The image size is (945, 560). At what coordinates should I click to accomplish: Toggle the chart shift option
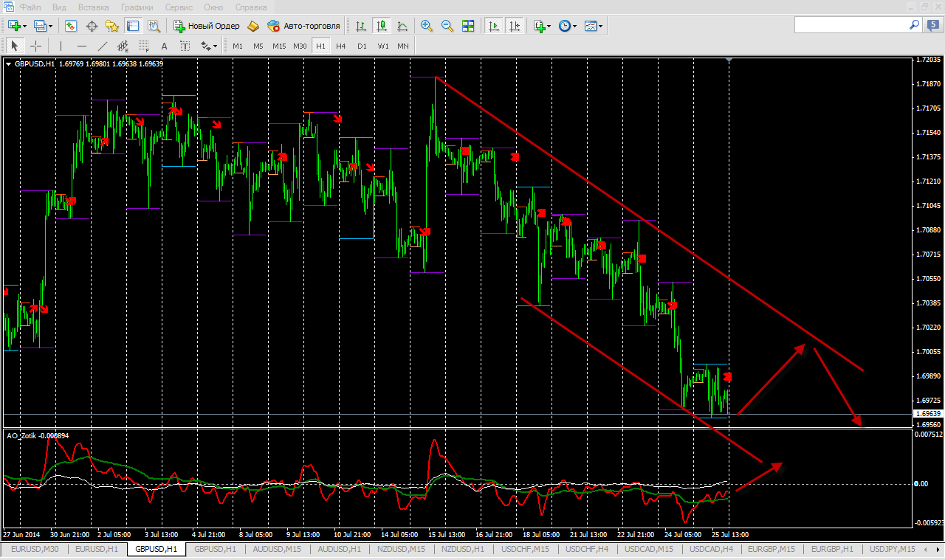[514, 26]
